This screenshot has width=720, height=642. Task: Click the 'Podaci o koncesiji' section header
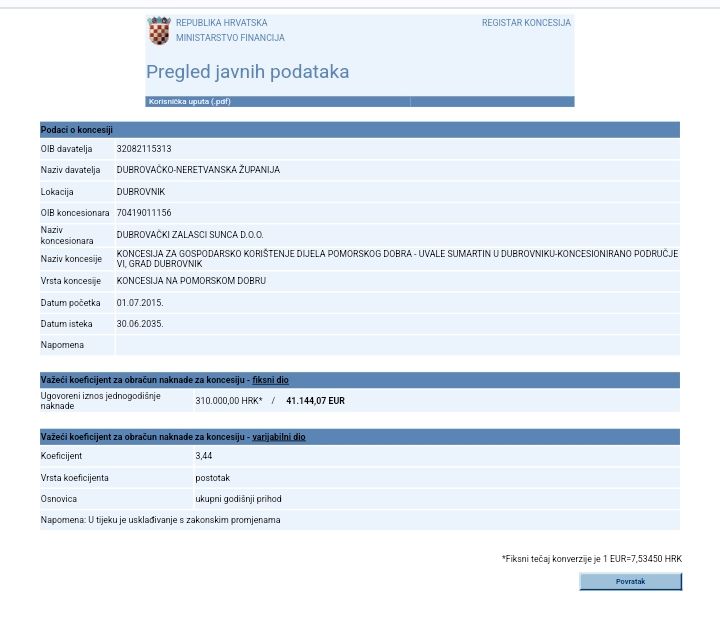coord(77,130)
